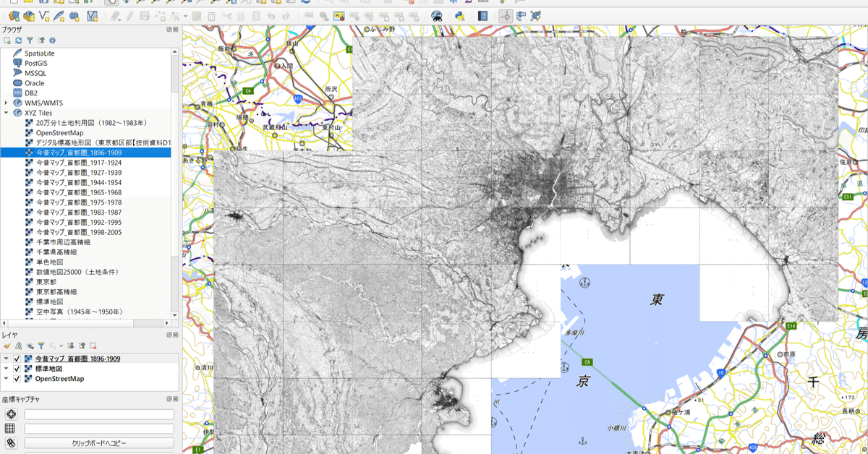Image resolution: width=868 pixels, height=454 pixels.
Task: Click the New GeoPackage layer icon
Action: click(x=29, y=16)
